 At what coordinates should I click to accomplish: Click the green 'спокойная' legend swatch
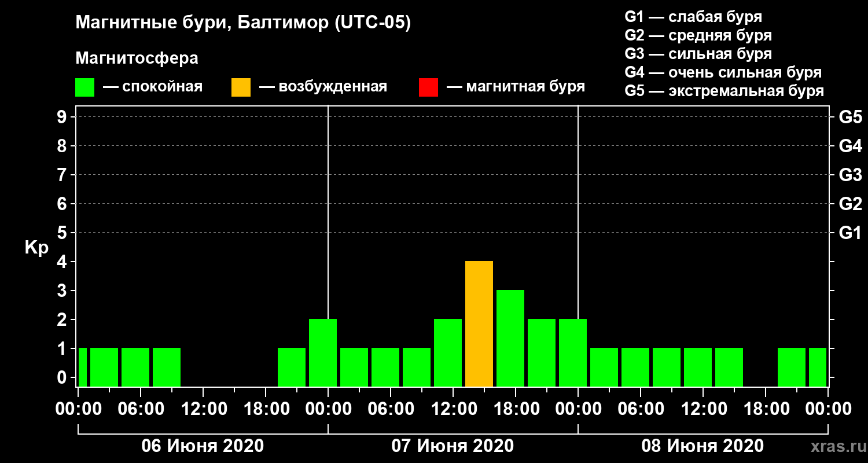tap(84, 87)
